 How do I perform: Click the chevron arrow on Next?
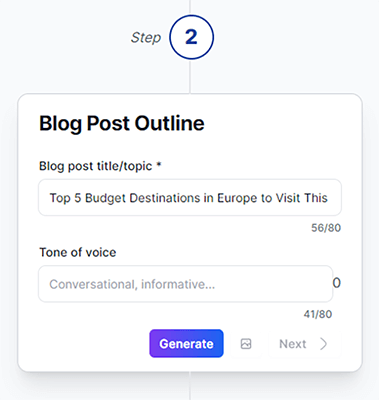tap(323, 344)
